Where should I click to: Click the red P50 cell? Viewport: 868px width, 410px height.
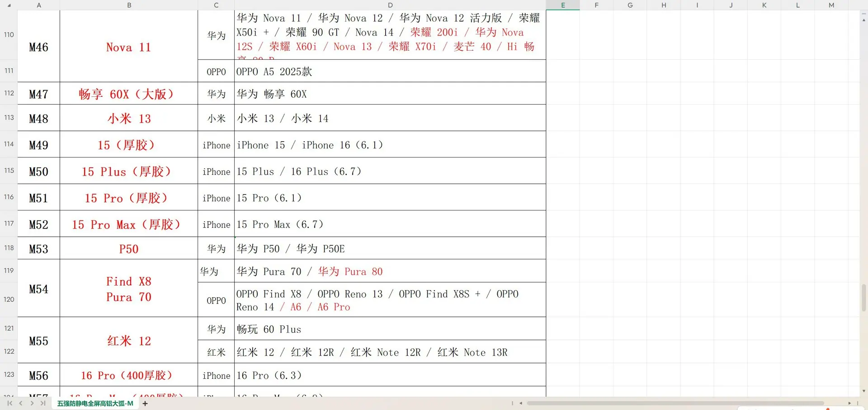(x=129, y=248)
